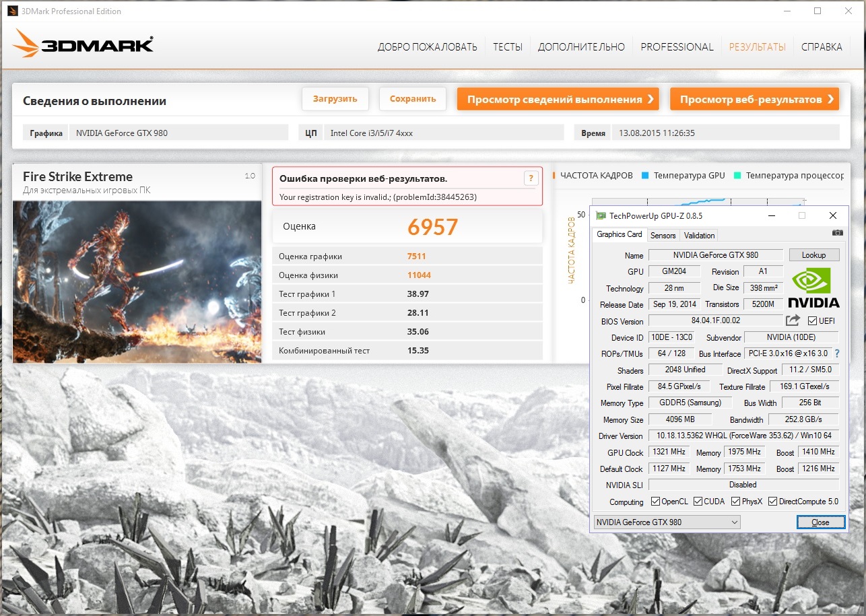The width and height of the screenshot is (866, 616).
Task: Toggle the CUDA checkbox
Action: click(698, 502)
